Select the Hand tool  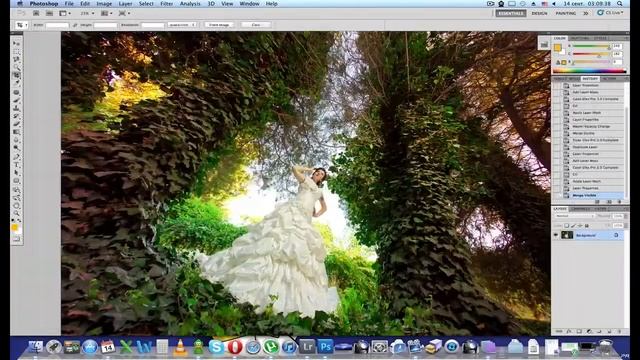pos(16,206)
